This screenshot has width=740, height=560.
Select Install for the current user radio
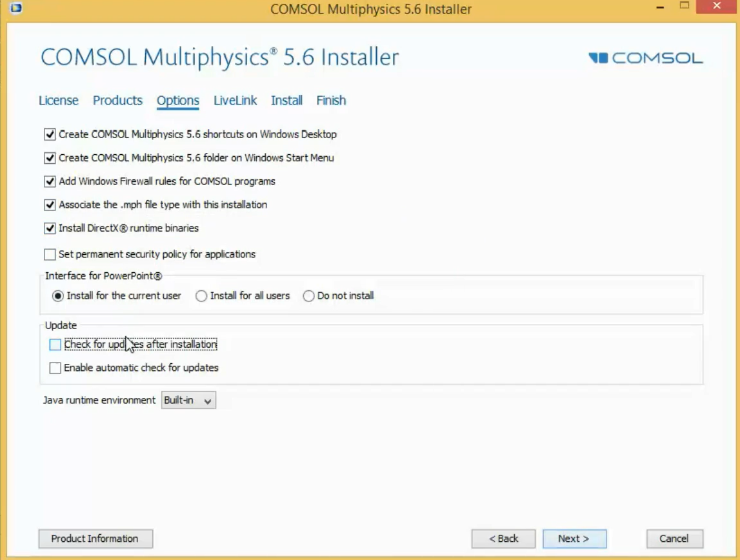(x=57, y=295)
